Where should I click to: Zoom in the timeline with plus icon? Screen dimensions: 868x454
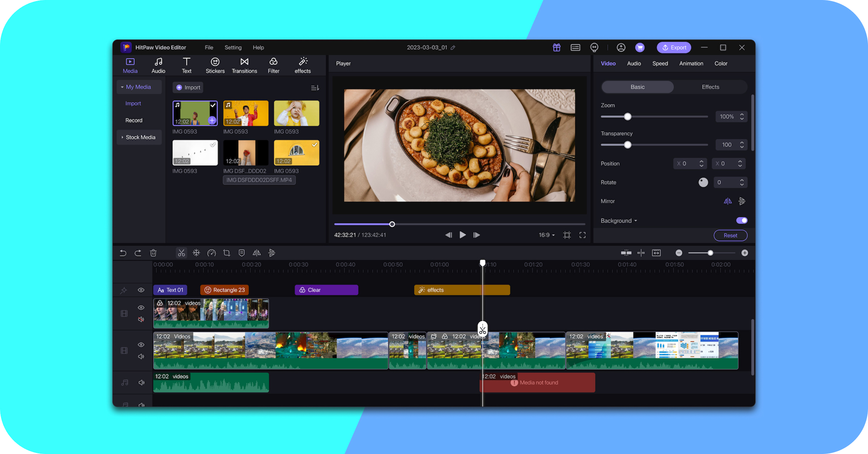745,253
